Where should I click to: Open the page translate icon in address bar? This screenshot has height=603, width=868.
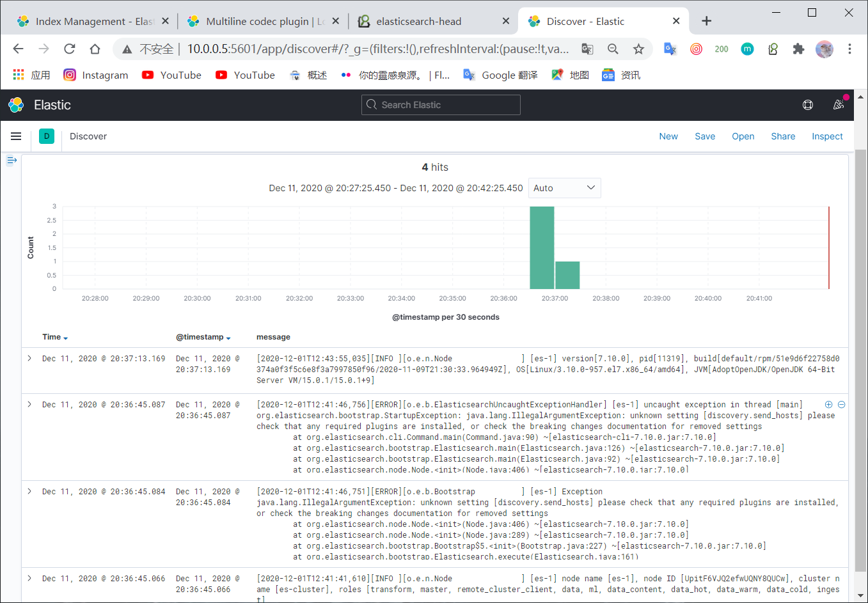point(587,49)
